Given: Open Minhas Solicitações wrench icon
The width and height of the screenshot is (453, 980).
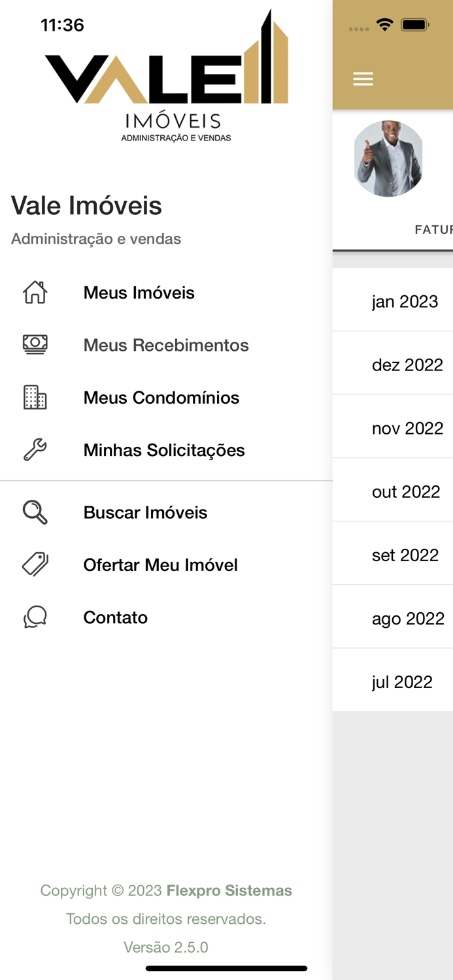Looking at the screenshot, I should pos(35,449).
